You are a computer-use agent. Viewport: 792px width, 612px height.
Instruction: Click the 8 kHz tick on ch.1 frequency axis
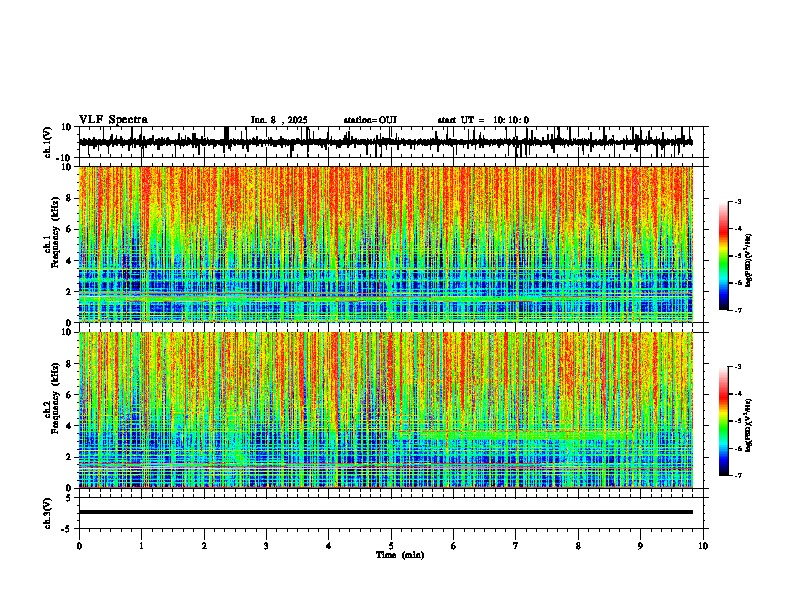tap(70, 198)
